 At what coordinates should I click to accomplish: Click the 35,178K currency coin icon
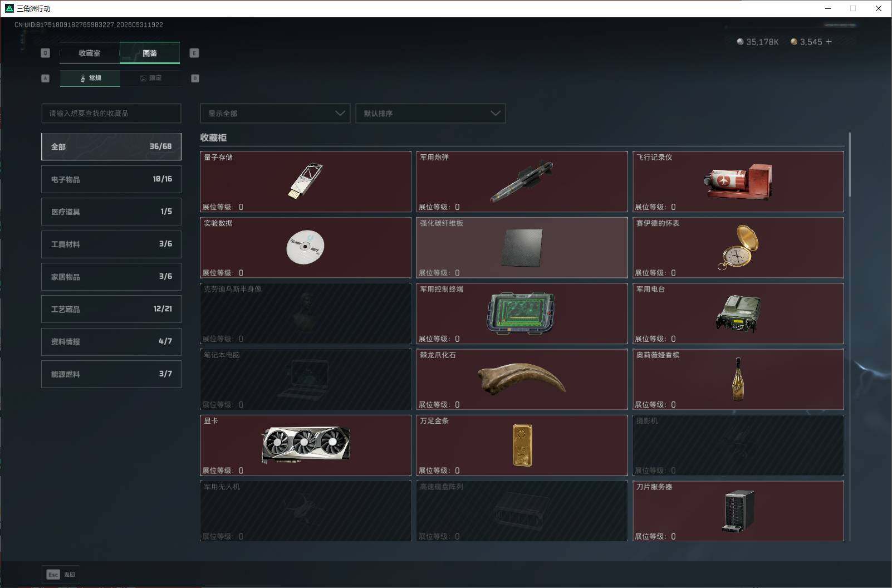[x=740, y=42]
